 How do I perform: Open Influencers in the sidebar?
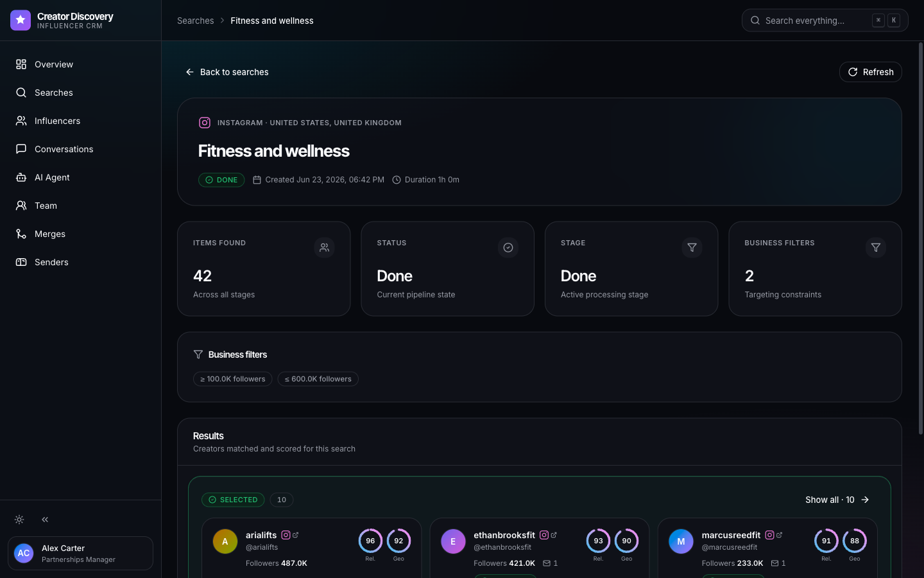pos(80,121)
